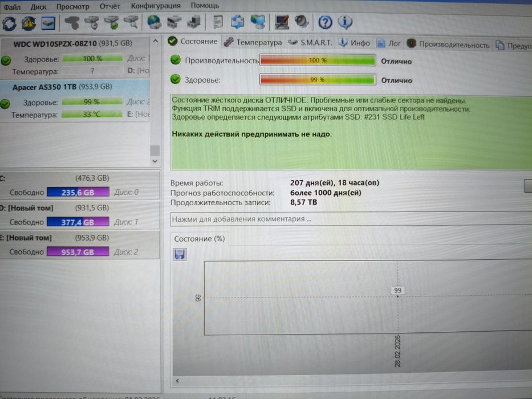Click the C: free space 235,6 GB bar
The image size is (532, 399).
click(x=78, y=193)
